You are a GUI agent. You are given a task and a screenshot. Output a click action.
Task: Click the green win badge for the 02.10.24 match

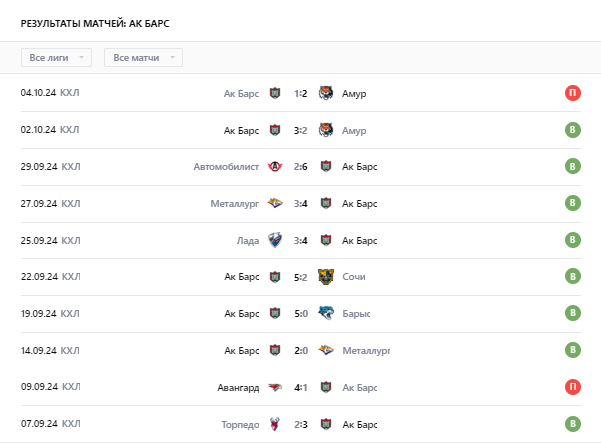pos(573,130)
